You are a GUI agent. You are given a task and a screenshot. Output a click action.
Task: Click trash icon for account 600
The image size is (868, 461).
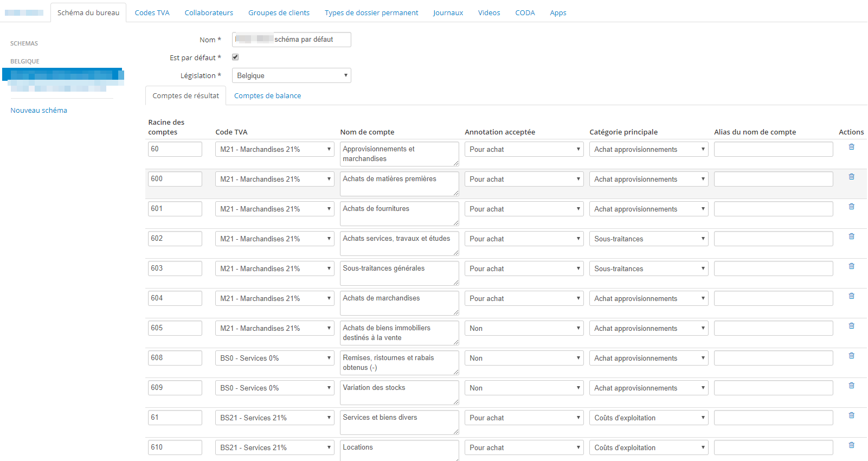[851, 177]
